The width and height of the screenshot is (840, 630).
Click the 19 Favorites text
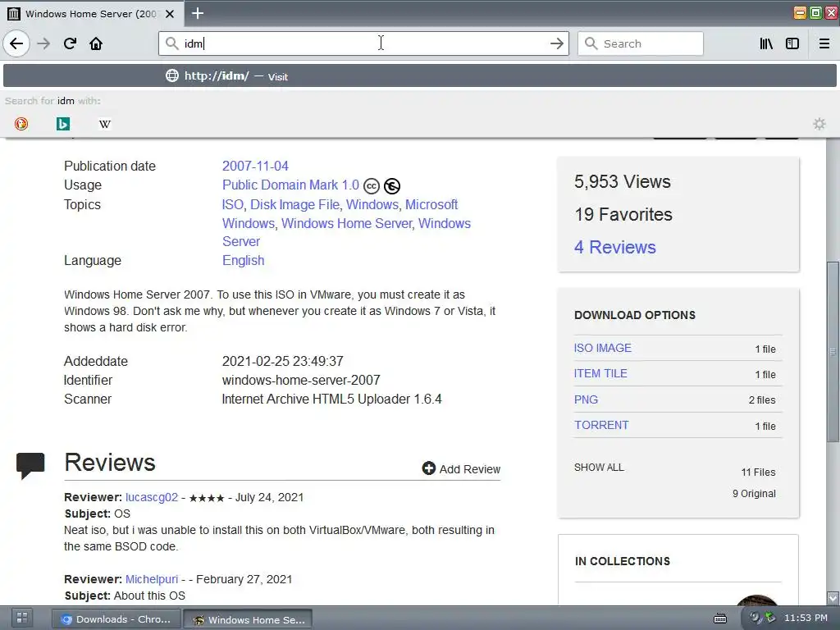(623, 214)
